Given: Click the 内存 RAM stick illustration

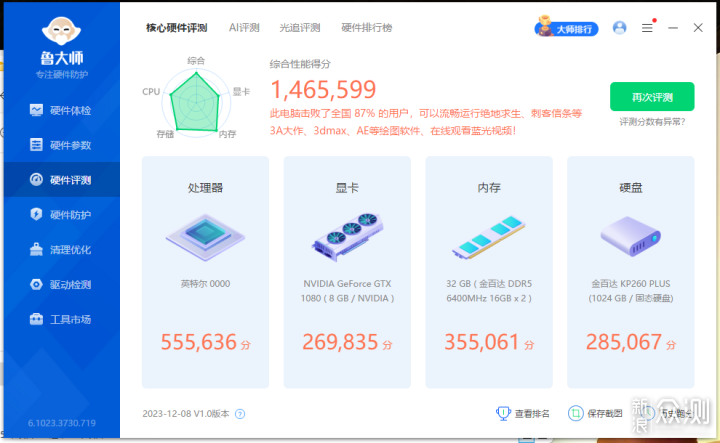Looking at the screenshot, I should (489, 237).
